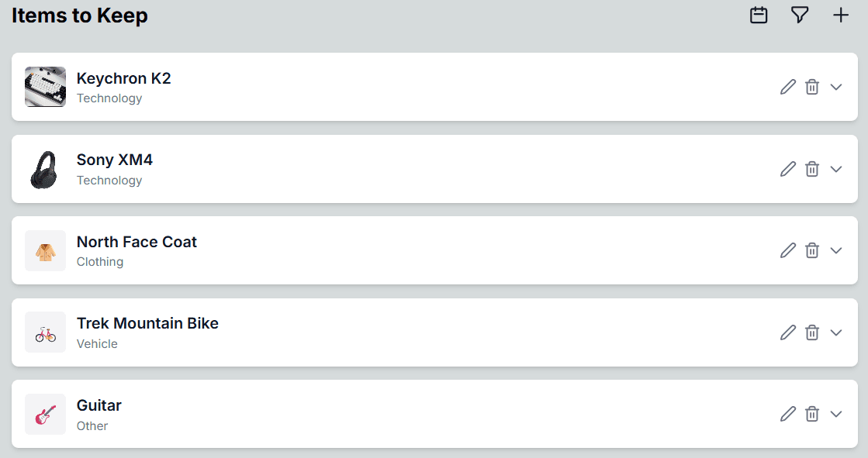
Task: Delete the Sony XM4 entry
Action: (811, 169)
